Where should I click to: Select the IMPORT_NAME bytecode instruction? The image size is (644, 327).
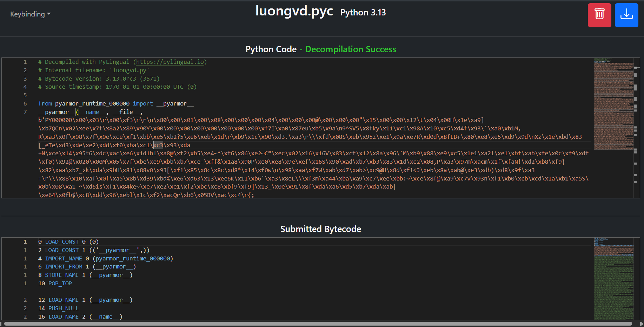pos(64,259)
